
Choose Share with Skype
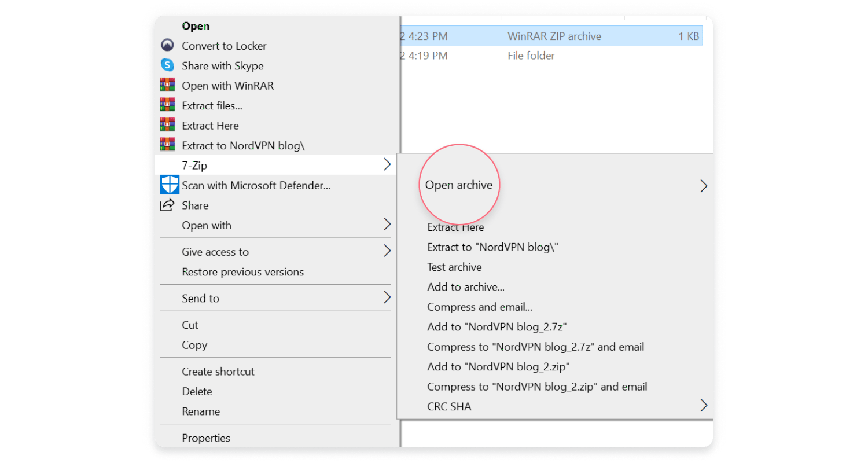222,66
